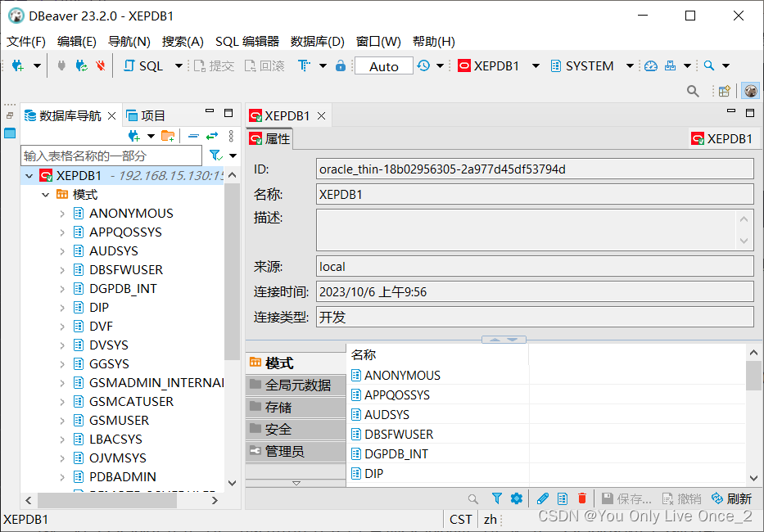This screenshot has width=764, height=532.
Task: Click the Auto commit mode field
Action: (x=384, y=66)
